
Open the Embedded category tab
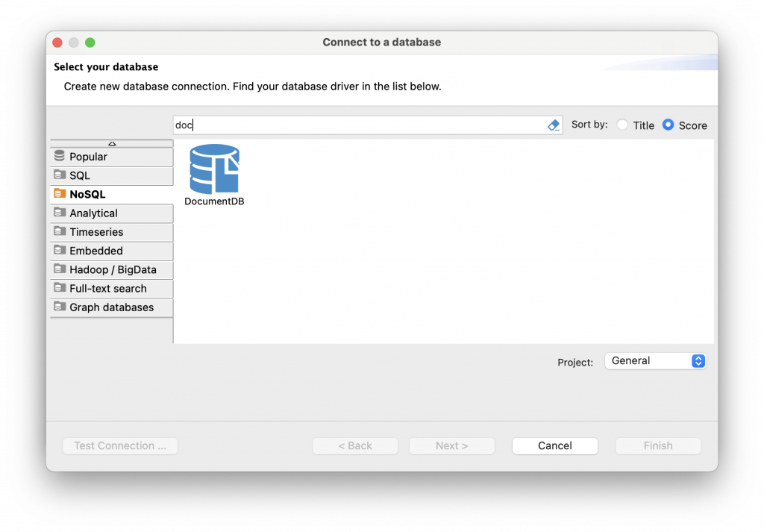(112, 251)
